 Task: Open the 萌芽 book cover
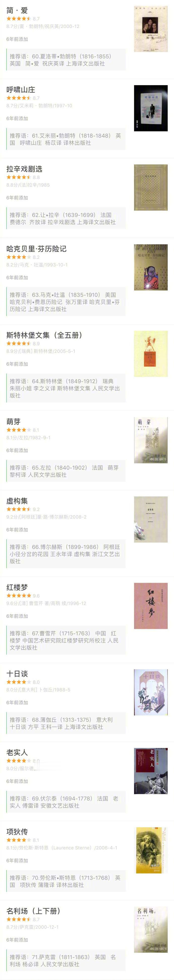click(x=151, y=440)
